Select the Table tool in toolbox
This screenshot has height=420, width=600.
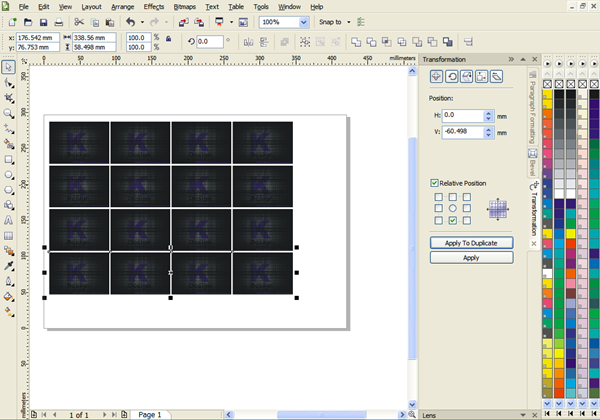[x=8, y=236]
